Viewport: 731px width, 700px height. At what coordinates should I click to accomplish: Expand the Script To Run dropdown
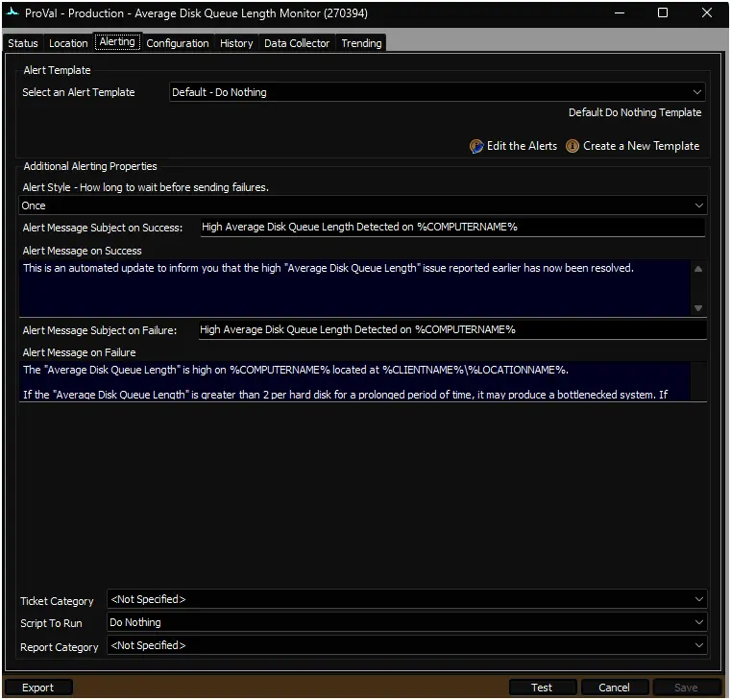[x=406, y=622]
